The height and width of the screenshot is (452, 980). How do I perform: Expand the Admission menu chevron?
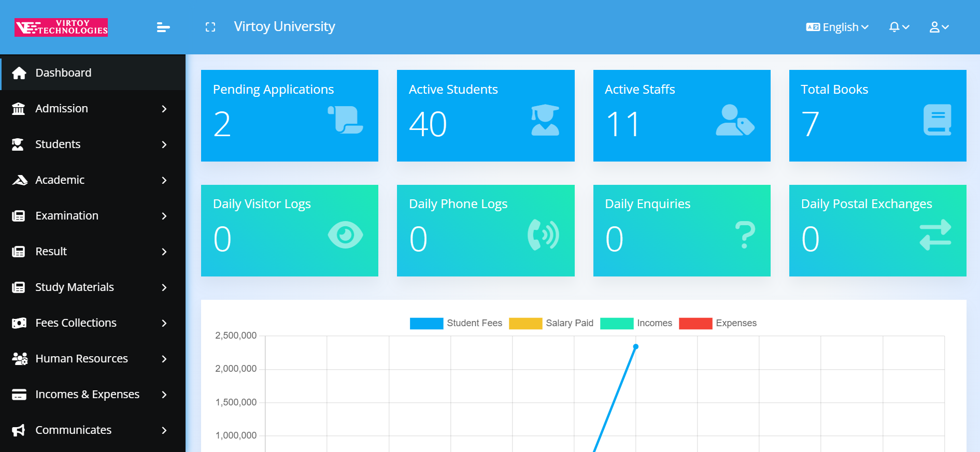pos(164,109)
